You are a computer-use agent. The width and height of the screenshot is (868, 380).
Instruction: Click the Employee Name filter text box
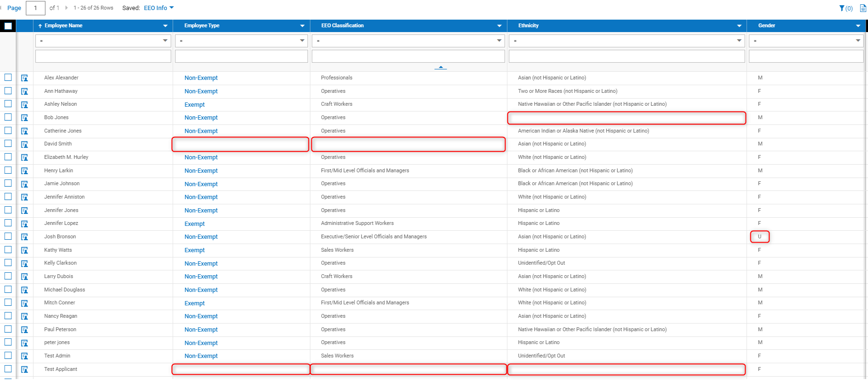pyautogui.click(x=103, y=56)
